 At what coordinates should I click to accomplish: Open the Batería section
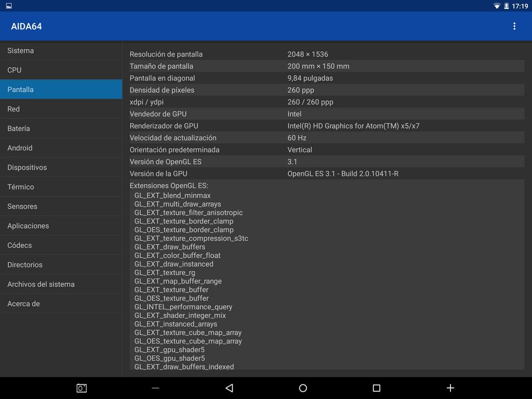click(61, 128)
